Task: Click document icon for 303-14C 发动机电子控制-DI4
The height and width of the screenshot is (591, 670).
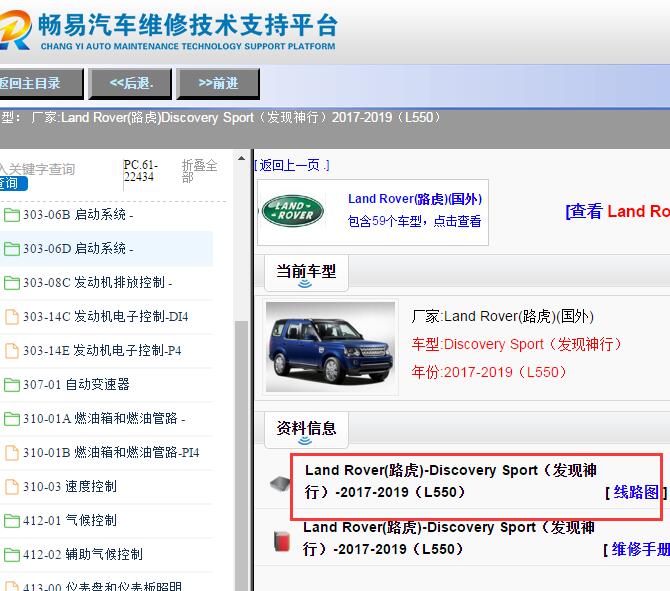Action: point(12,317)
